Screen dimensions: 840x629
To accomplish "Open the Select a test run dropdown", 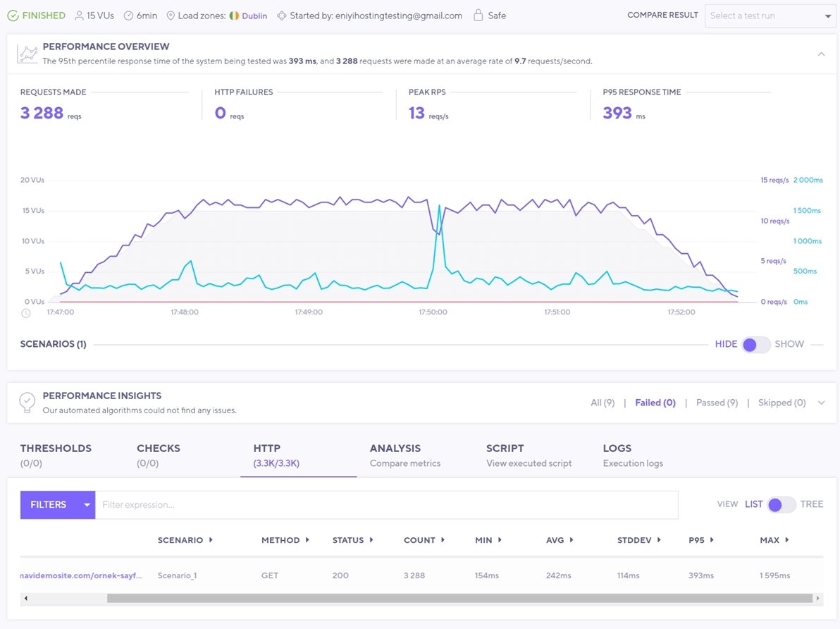I will click(x=770, y=16).
